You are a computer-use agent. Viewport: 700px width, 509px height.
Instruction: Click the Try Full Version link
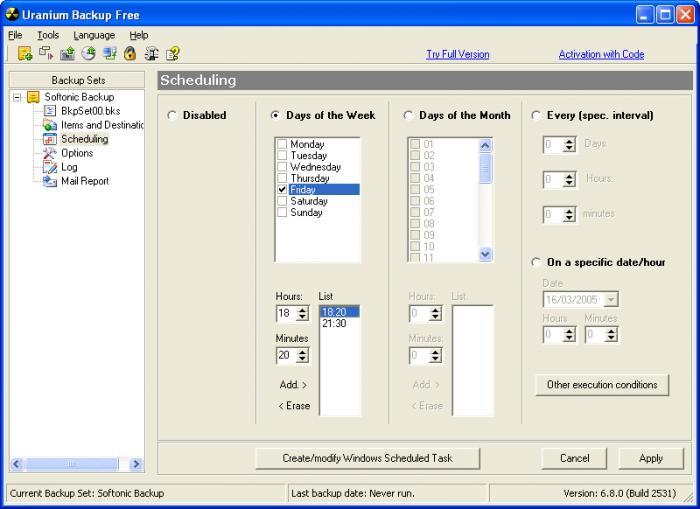point(460,55)
